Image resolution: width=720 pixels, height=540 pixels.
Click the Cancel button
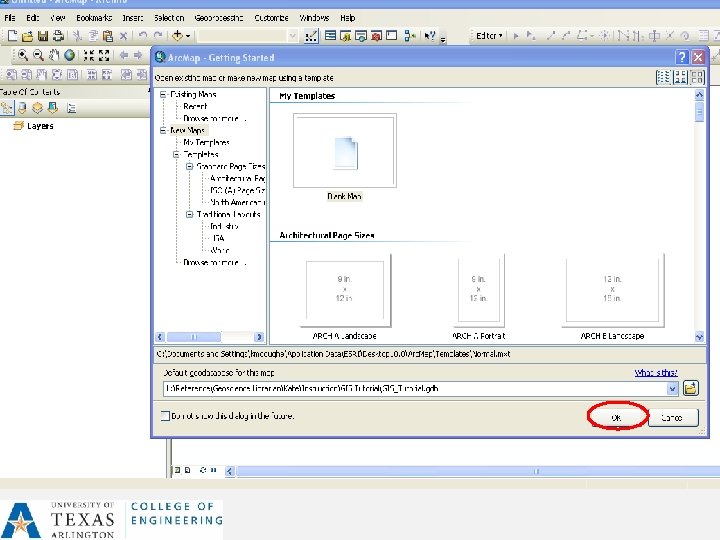pos(673,417)
